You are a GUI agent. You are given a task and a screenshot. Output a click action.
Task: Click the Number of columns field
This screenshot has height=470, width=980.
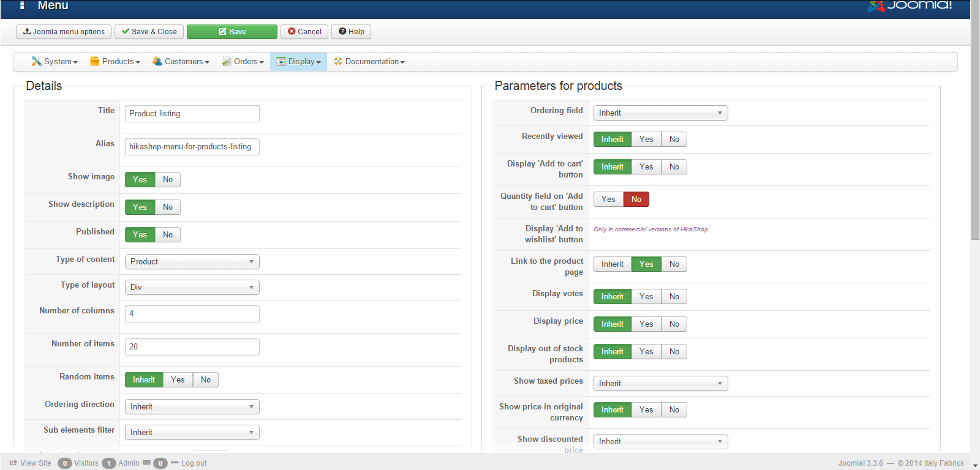(192, 314)
